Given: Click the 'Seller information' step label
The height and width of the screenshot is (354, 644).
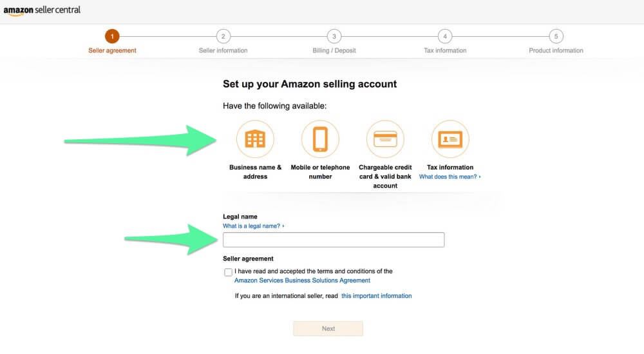Looking at the screenshot, I should coord(223,50).
